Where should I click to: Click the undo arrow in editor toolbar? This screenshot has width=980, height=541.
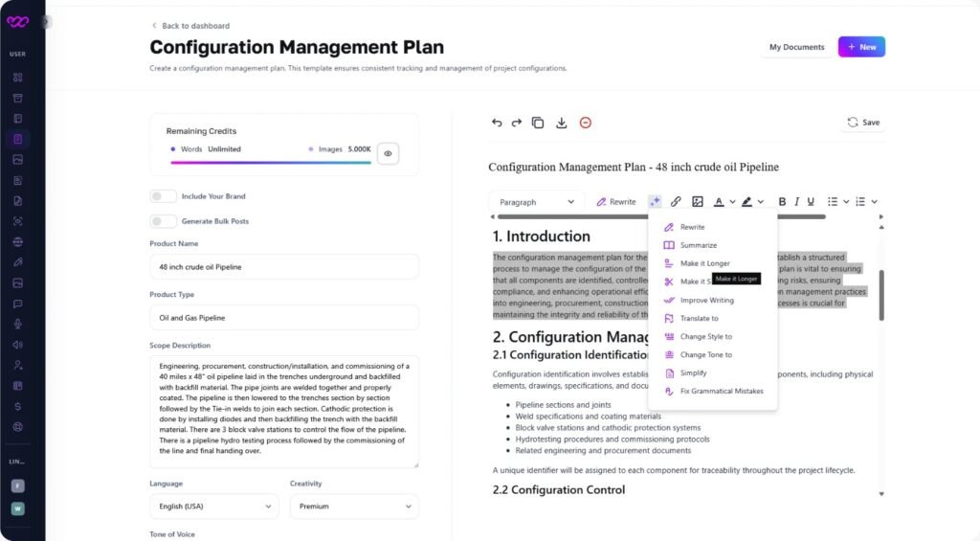point(497,123)
